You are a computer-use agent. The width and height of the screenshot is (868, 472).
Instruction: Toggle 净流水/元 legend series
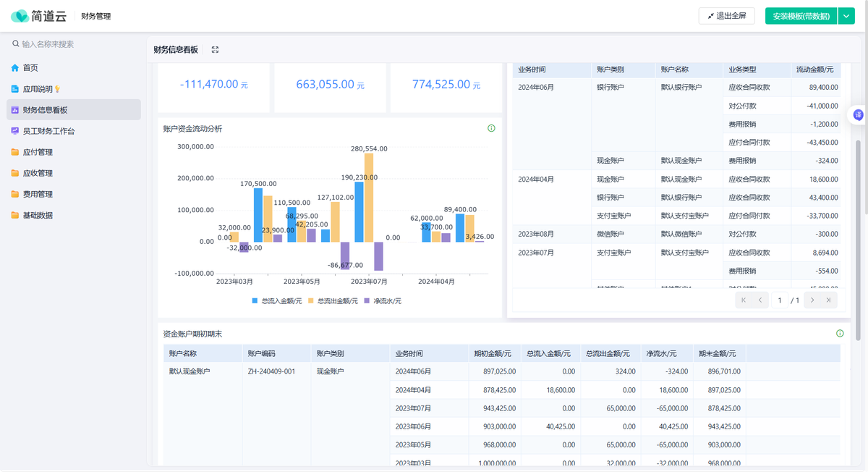click(383, 300)
